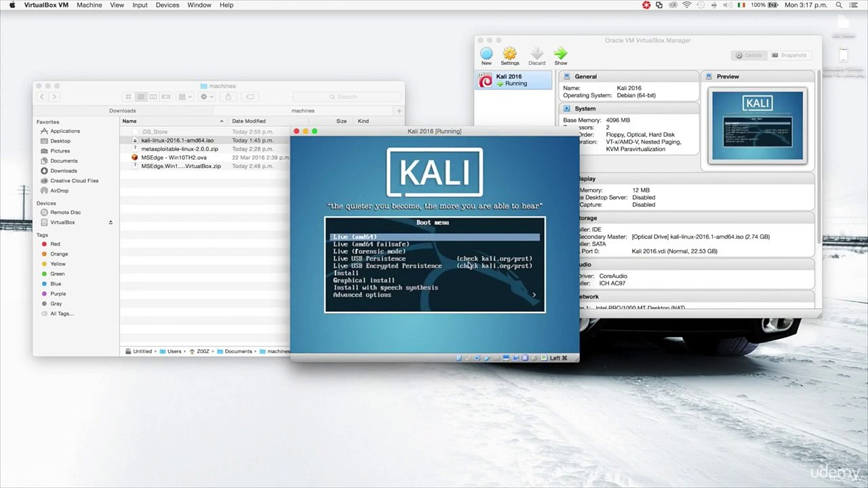Open the Devices menu in the menu bar
The width and height of the screenshot is (868, 488).
pos(167,5)
